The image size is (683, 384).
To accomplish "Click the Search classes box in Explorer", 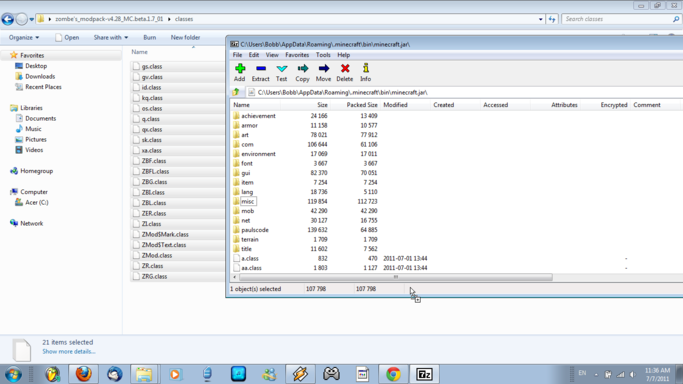I will [621, 19].
